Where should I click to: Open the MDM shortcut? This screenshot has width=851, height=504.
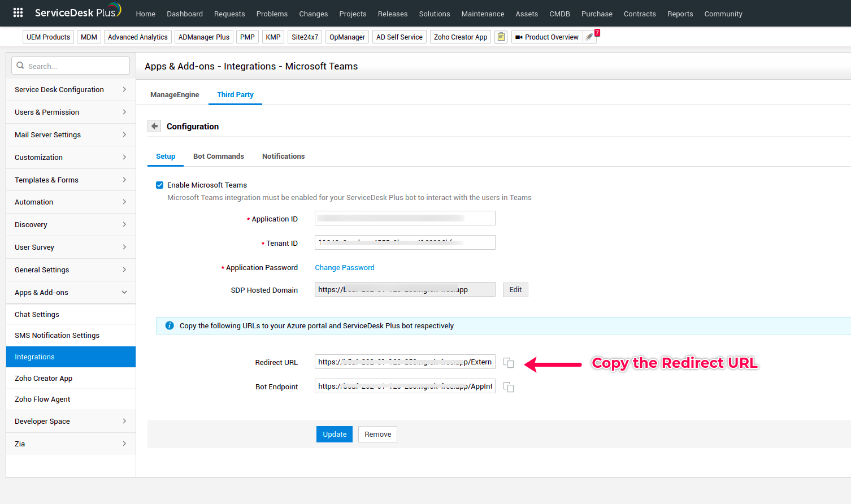[x=89, y=37]
